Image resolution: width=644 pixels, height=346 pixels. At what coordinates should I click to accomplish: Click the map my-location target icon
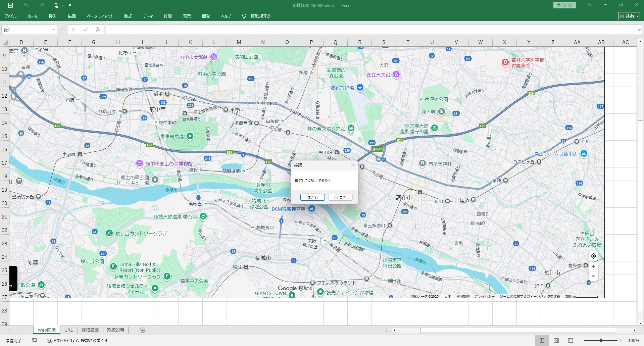[593, 256]
